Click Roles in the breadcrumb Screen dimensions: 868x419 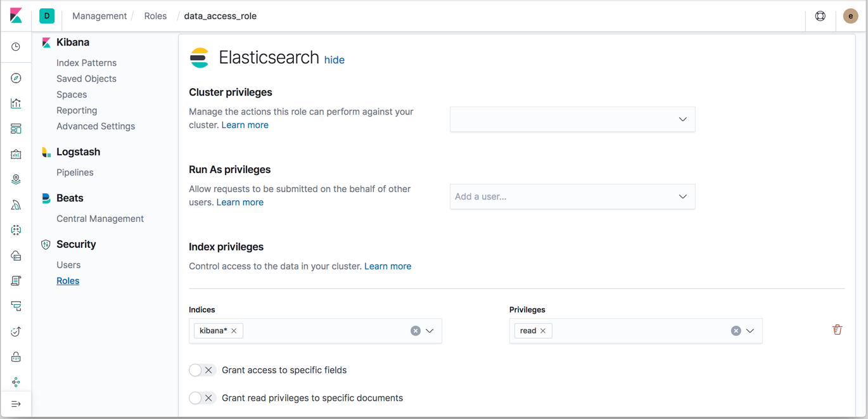(155, 16)
